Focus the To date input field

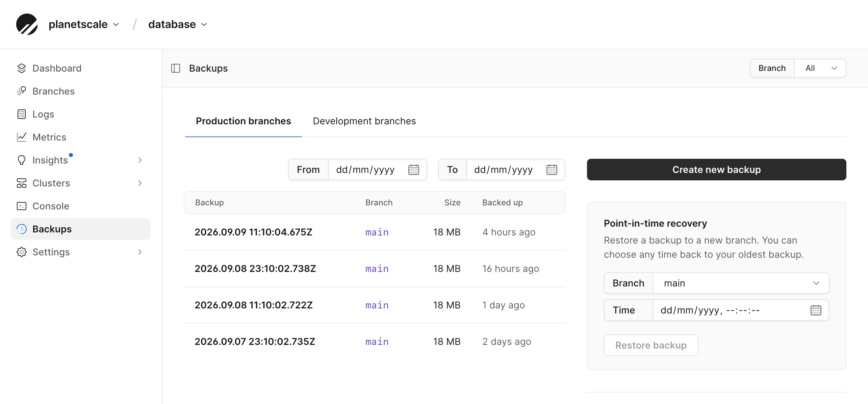515,170
